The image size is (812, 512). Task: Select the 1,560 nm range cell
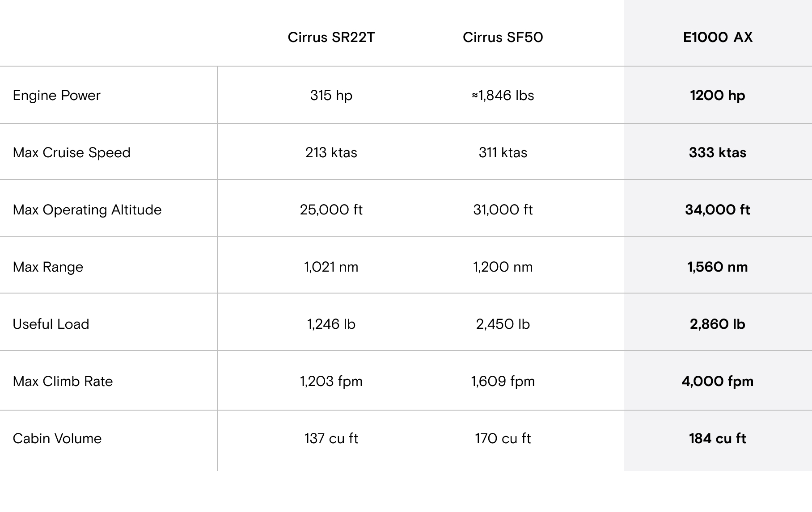[x=718, y=267]
